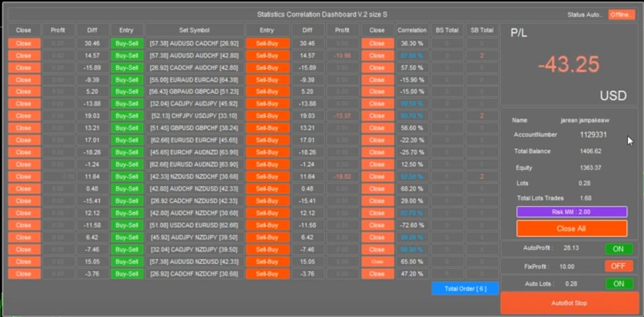
Task: Toggle the AutoProfit ON switch
Action: [x=619, y=249]
